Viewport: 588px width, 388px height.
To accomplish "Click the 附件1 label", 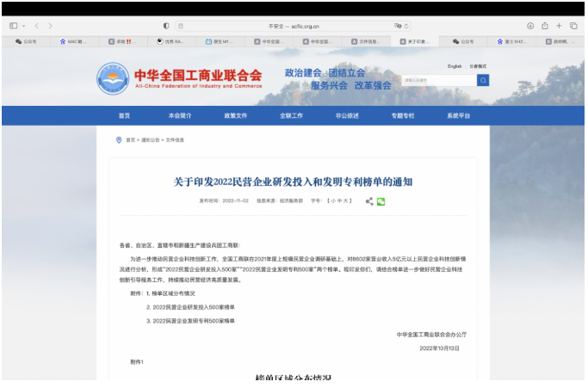I will click(137, 362).
